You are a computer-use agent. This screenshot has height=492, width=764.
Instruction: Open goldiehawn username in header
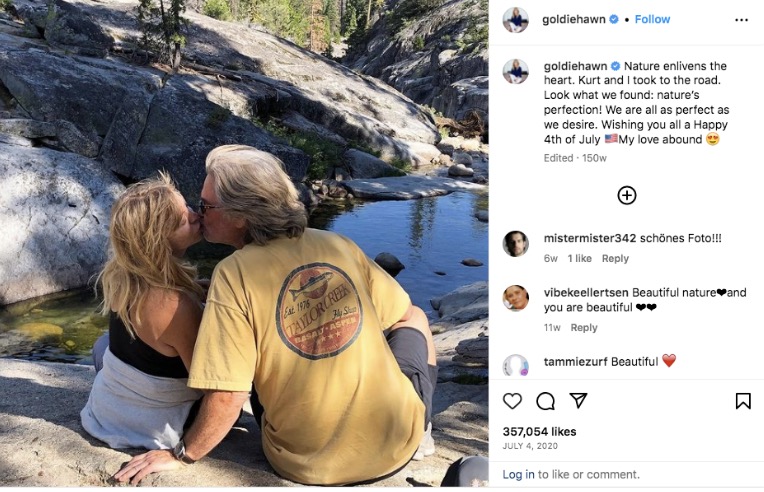(x=573, y=19)
